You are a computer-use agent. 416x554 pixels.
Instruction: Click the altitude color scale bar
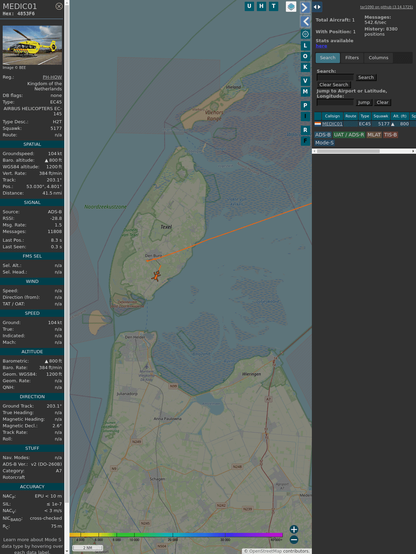[x=176, y=535]
